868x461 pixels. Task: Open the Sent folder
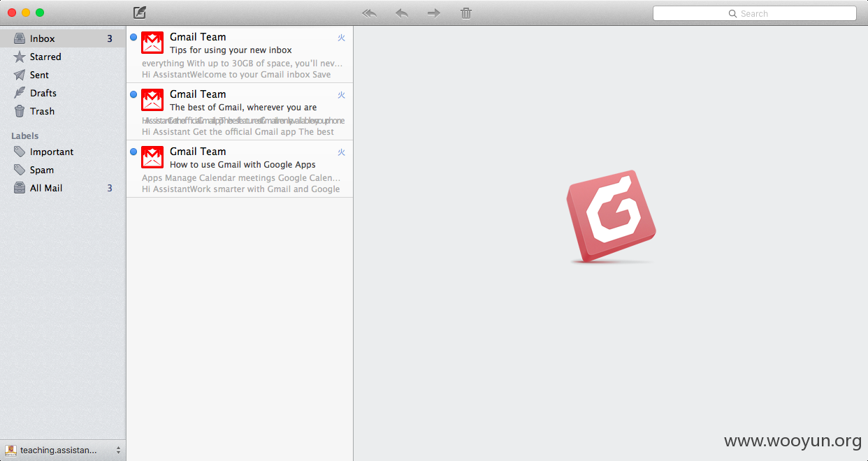(63, 75)
